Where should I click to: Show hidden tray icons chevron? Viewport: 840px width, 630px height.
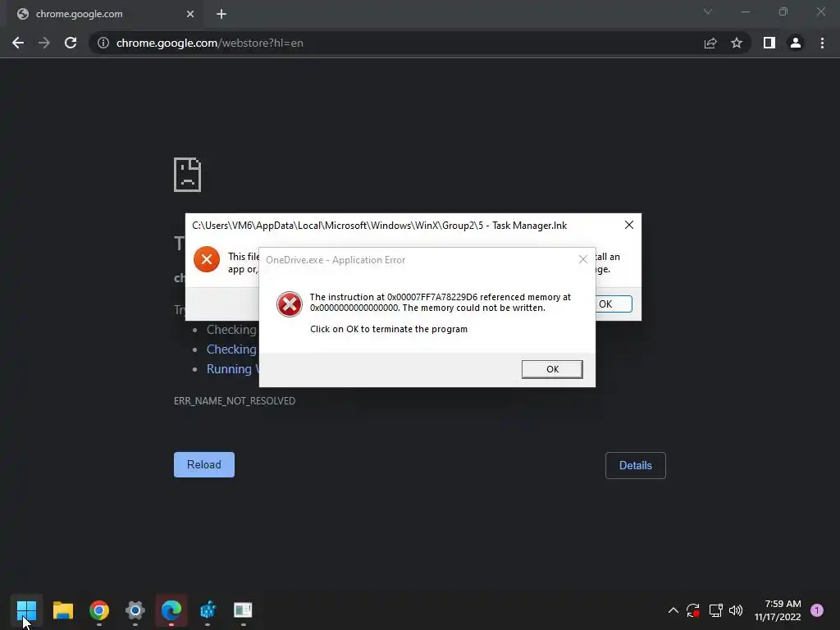coord(673,610)
